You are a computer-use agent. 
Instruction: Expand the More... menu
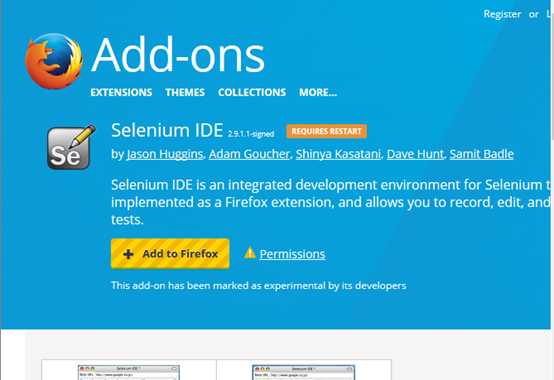pos(318,92)
